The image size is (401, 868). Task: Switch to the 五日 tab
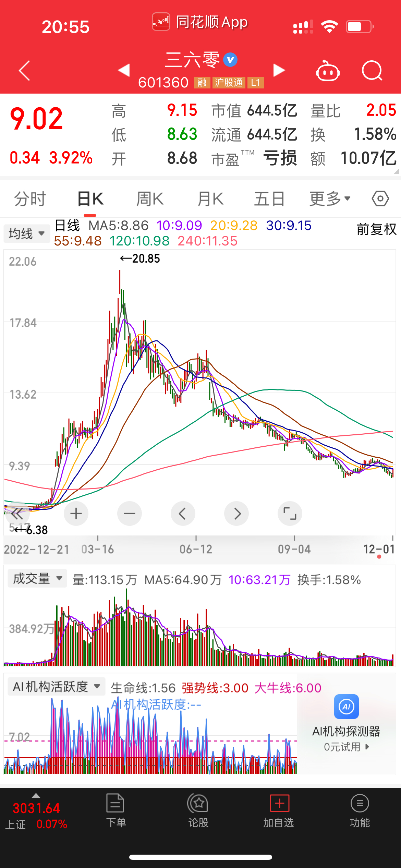269,199
